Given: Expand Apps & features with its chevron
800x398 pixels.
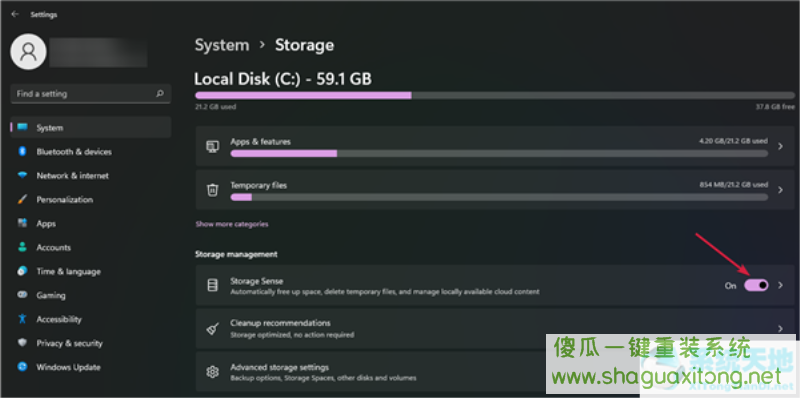Looking at the screenshot, I should tap(780, 146).
